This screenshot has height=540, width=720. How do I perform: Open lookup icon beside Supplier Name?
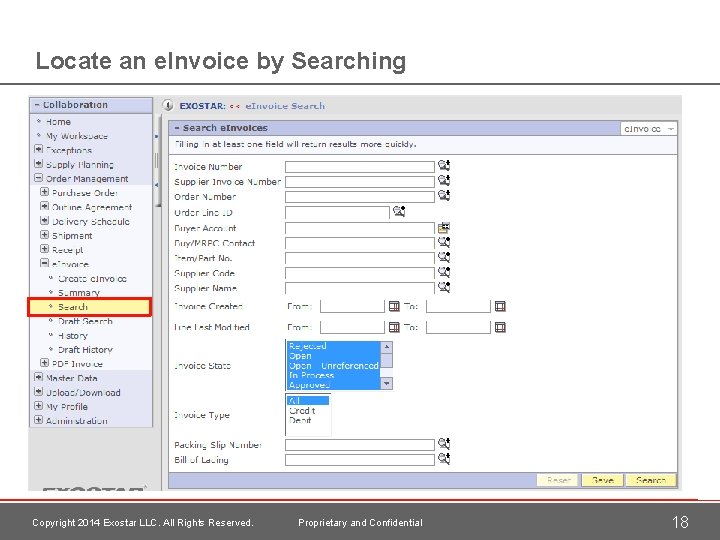pyautogui.click(x=444, y=287)
